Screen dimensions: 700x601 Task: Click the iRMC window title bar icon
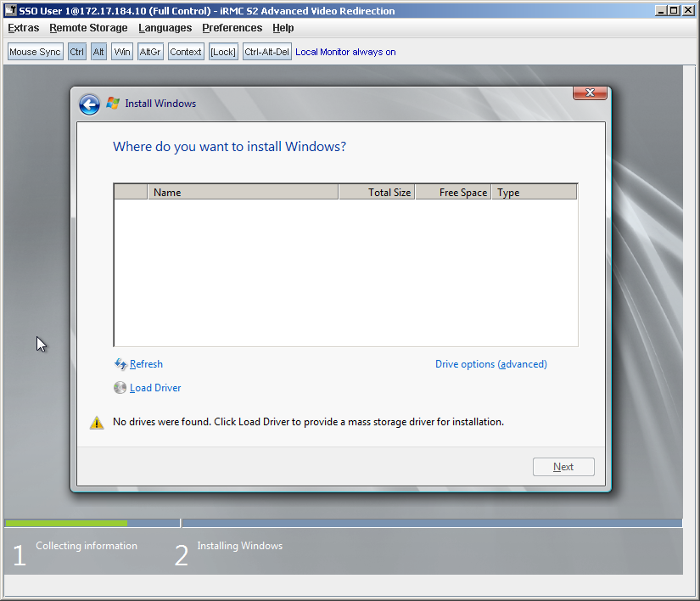click(x=11, y=10)
